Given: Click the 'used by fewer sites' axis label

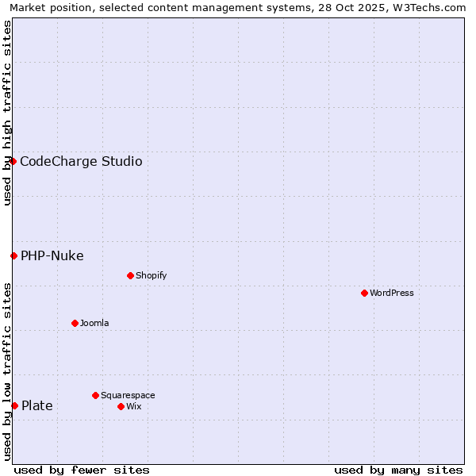Looking at the screenshot, I should (x=82, y=470).
